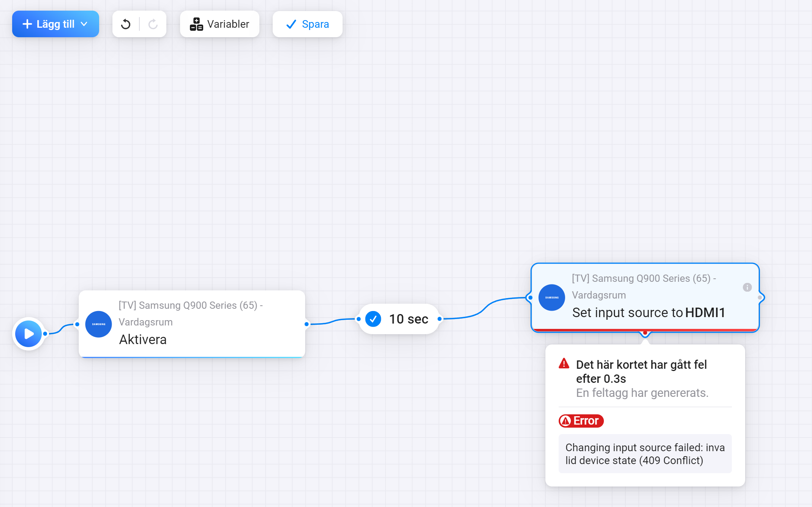
Task: Select Set input source to HDMI1 card
Action: [649, 313]
